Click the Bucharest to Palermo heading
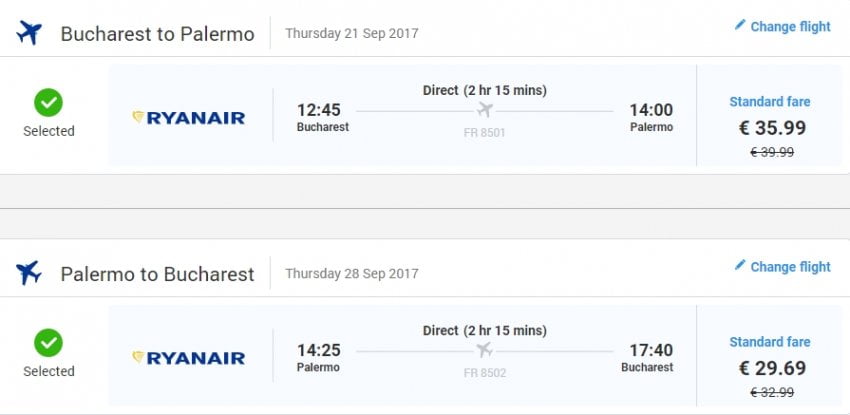Viewport: 850px width, 415px height. coord(157,34)
